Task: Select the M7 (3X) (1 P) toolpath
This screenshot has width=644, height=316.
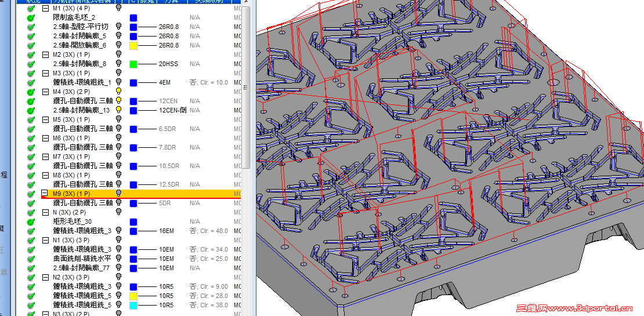Action: 71,157
